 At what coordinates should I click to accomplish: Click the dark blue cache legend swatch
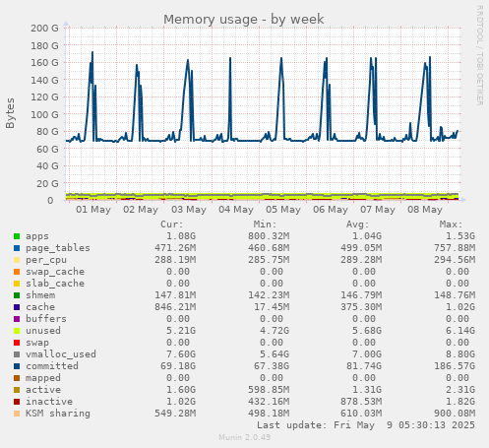point(17,307)
